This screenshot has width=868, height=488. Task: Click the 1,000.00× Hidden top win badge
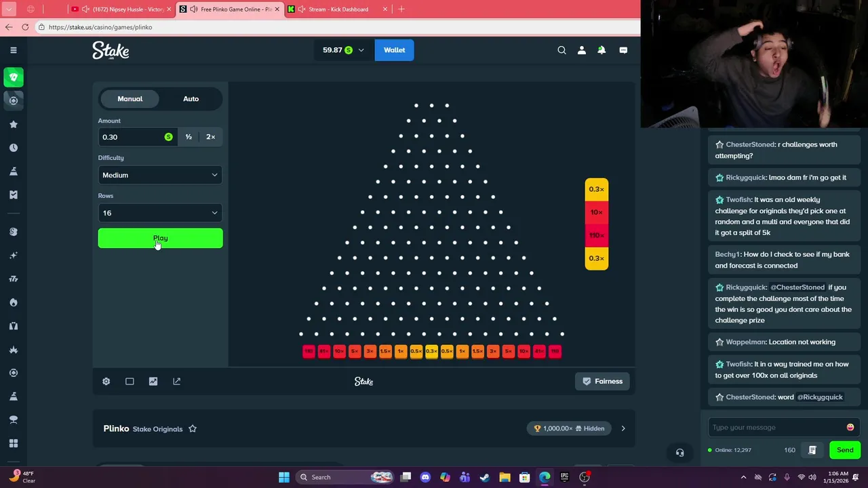point(570,428)
